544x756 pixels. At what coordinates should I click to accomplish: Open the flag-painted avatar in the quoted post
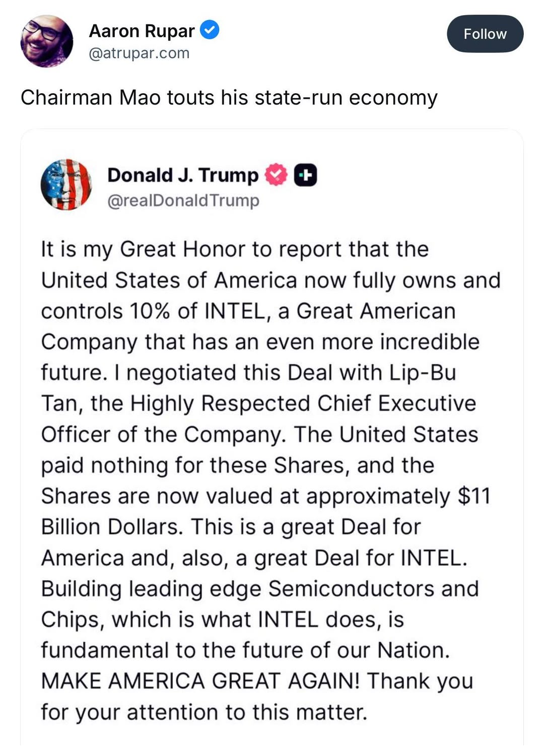(x=66, y=185)
